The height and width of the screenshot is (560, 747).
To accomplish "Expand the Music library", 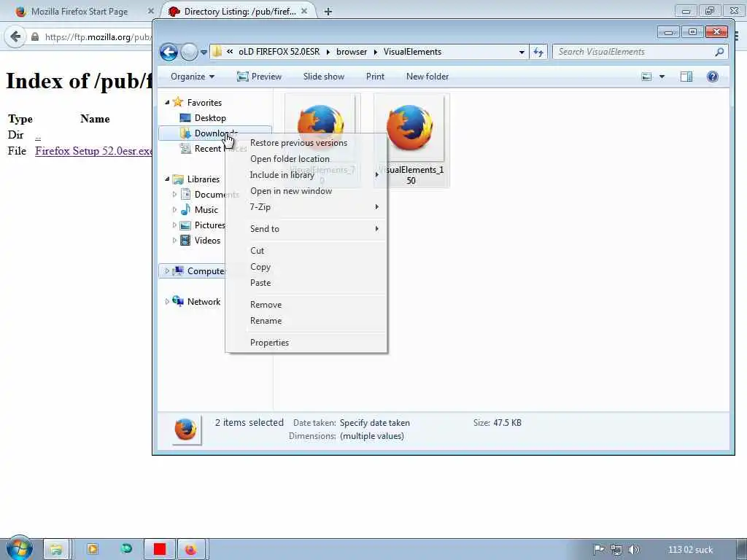I will tap(174, 209).
